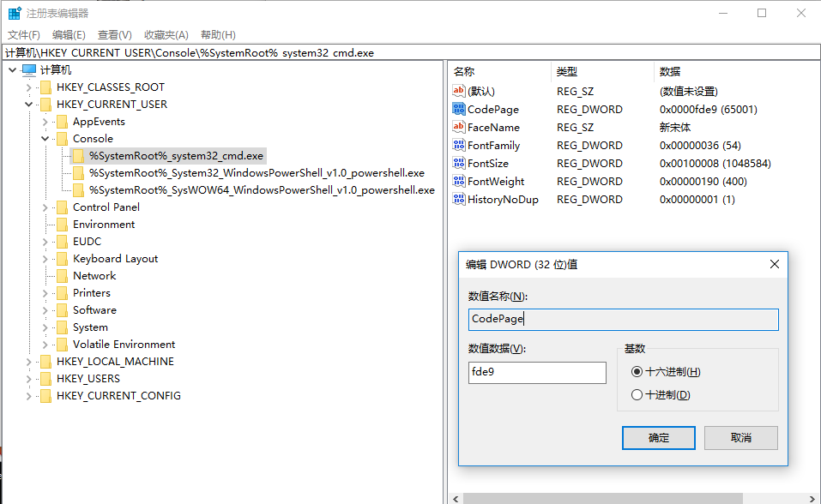Click the Network folder icon
The height and width of the screenshot is (504, 821).
(x=62, y=276)
